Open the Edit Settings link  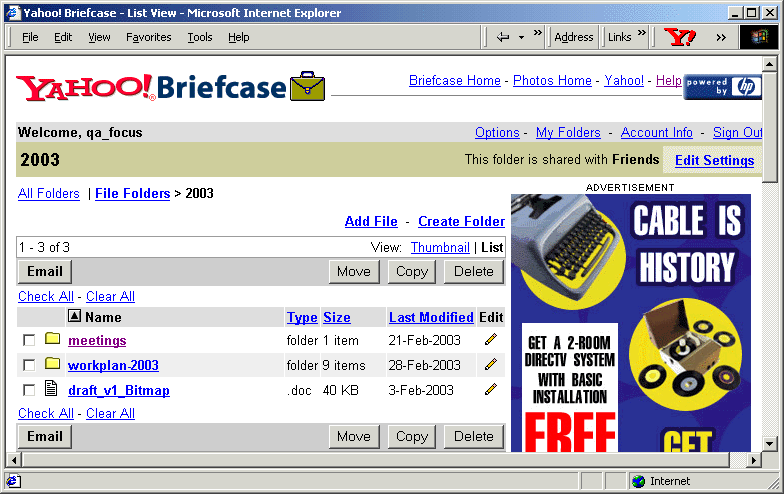click(714, 160)
